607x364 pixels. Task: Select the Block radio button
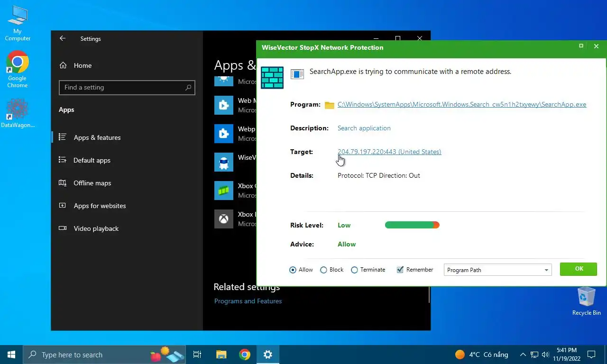click(x=323, y=270)
